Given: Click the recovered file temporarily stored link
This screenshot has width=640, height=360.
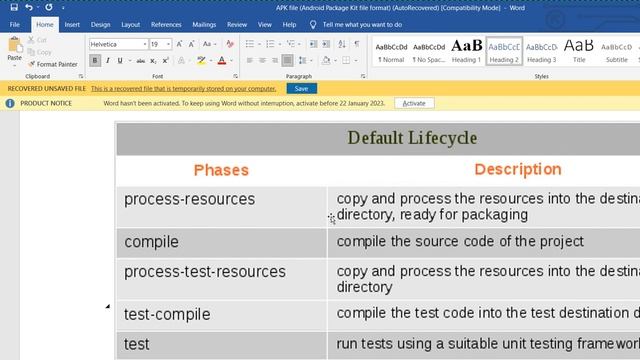Looking at the screenshot, I should click(183, 89).
